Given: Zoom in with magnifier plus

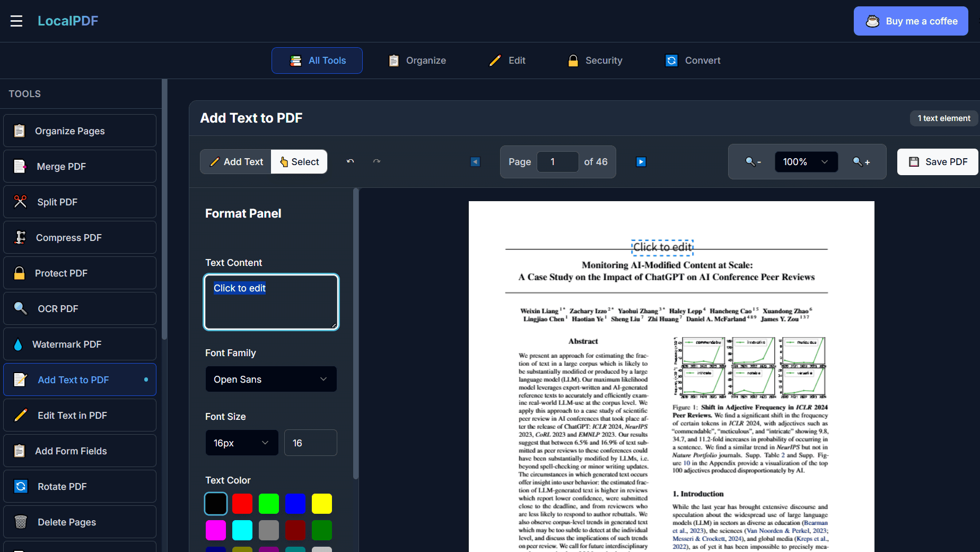Looking at the screenshot, I should coord(861,162).
